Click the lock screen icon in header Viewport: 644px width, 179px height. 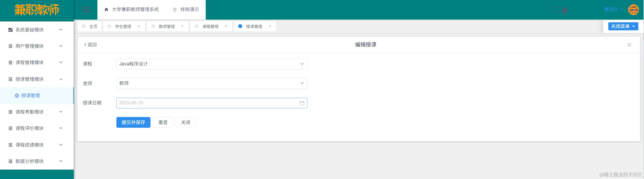[x=565, y=10]
